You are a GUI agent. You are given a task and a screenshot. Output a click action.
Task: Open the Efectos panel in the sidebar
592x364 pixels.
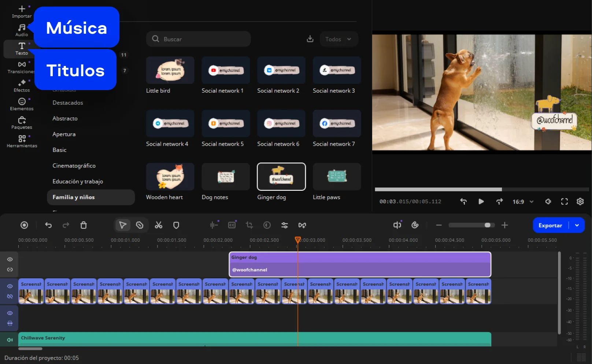pyautogui.click(x=22, y=86)
